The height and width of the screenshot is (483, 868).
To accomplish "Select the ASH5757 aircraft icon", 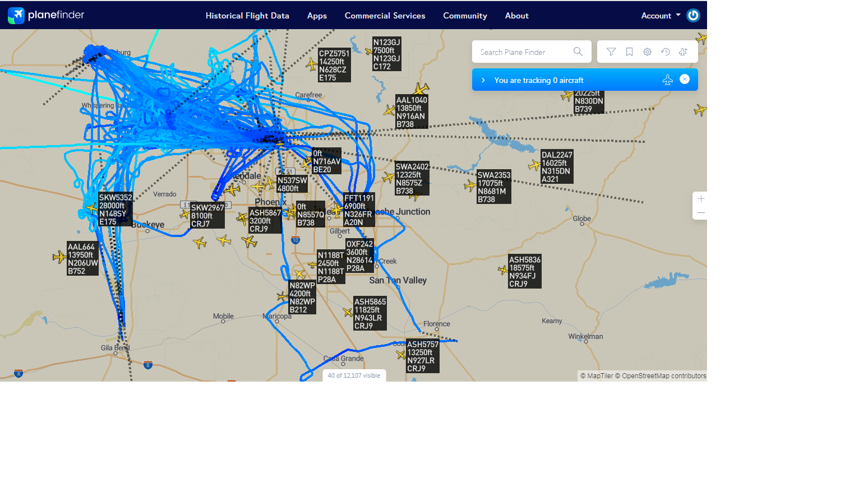I will (x=400, y=354).
